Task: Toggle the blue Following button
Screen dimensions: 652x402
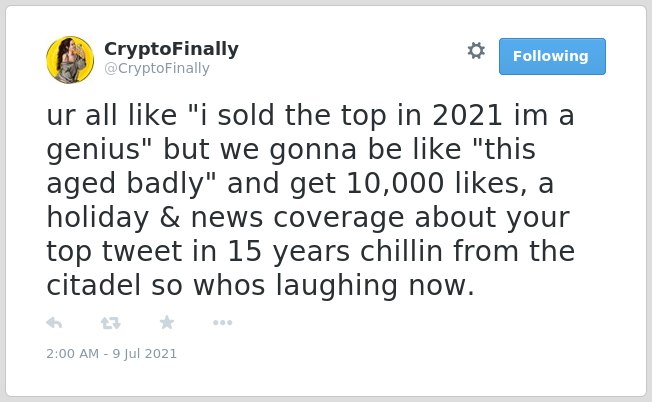Action: (552, 57)
